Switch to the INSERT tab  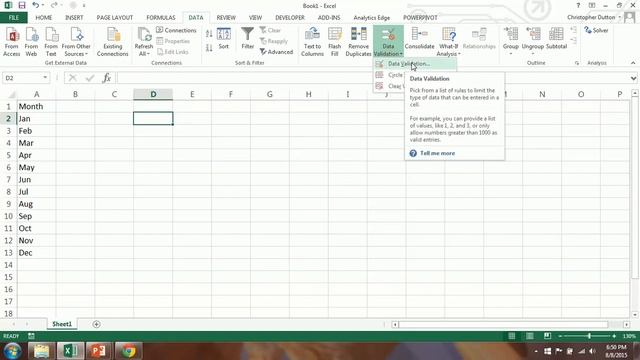pos(74,18)
